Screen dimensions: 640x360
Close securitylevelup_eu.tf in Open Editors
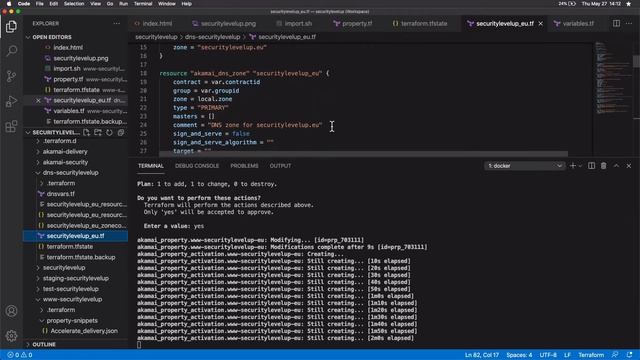(38, 100)
